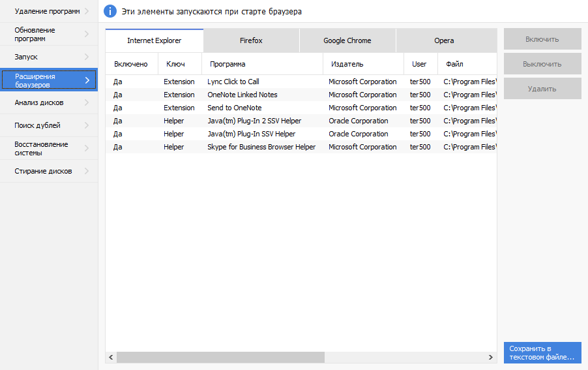Screen dimensions: 588x370
Task: Switch to the Opera tab
Action: pyautogui.click(x=447, y=40)
